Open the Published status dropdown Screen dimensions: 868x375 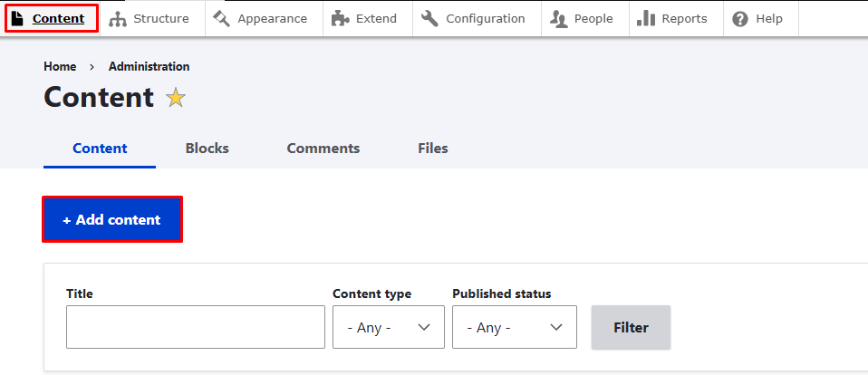515,327
